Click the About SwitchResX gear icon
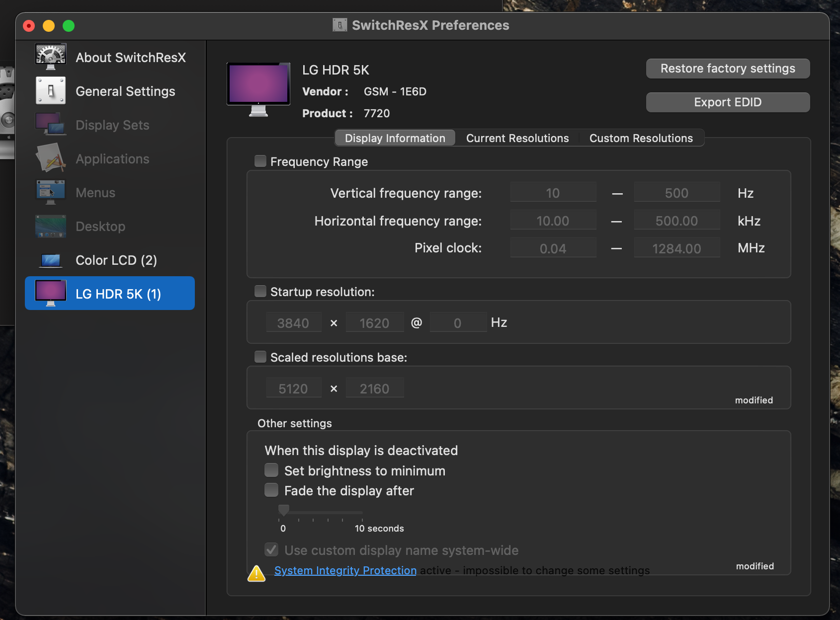 click(51, 57)
